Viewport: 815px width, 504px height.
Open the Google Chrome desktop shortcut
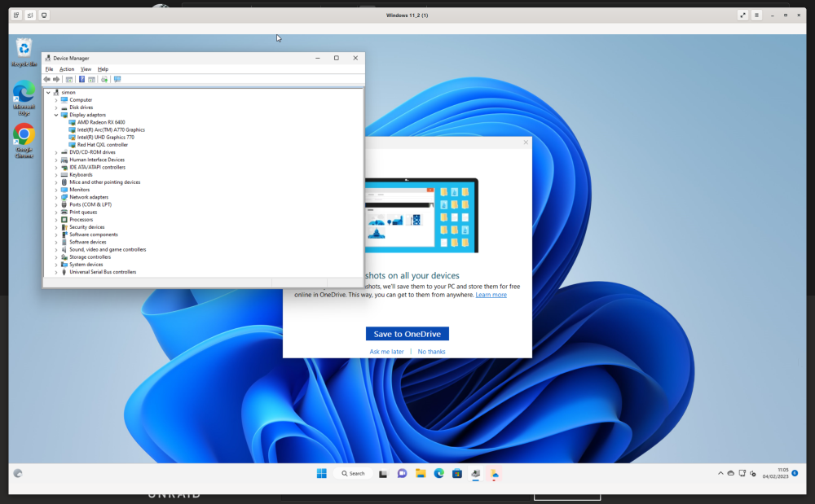tap(24, 141)
